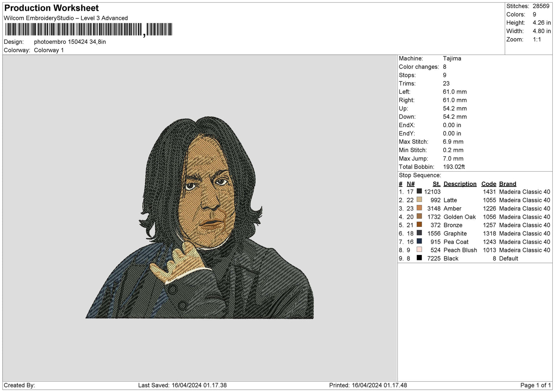Click the Total Bobbin value '193.02ft'

(x=454, y=167)
